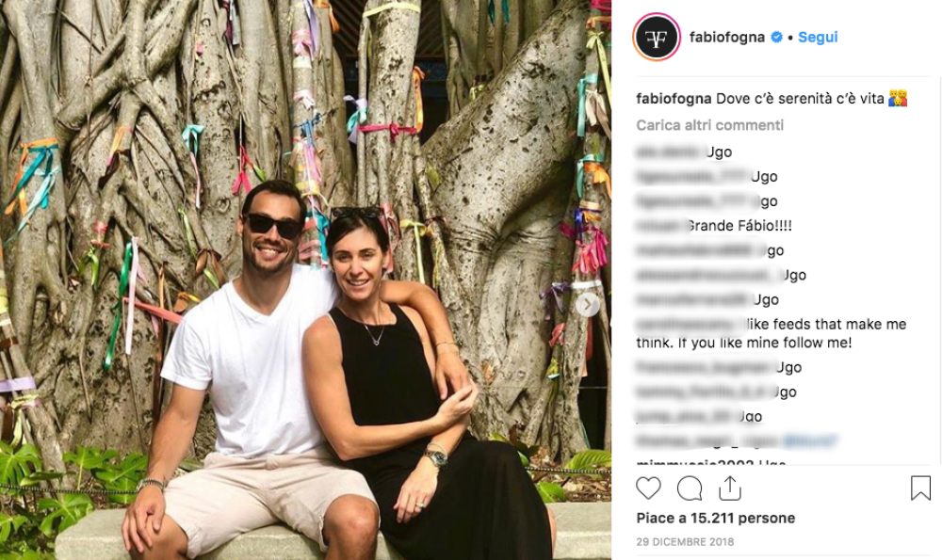Open fabiofogna username in the caption
Image resolution: width=942 pixels, height=560 pixels.
(674, 99)
